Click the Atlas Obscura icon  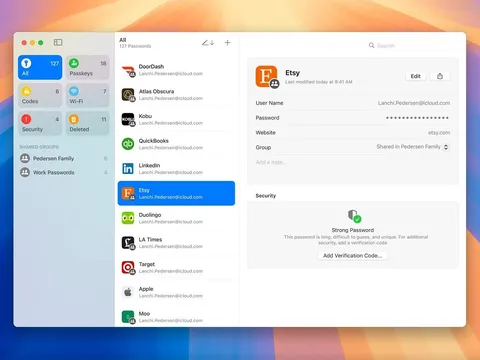coord(128,95)
